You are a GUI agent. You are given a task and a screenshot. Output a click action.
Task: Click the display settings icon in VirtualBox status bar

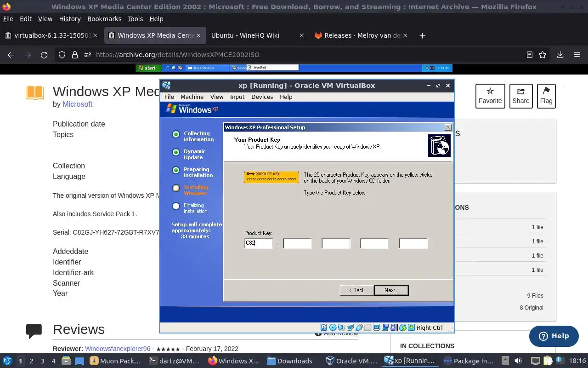click(376, 328)
